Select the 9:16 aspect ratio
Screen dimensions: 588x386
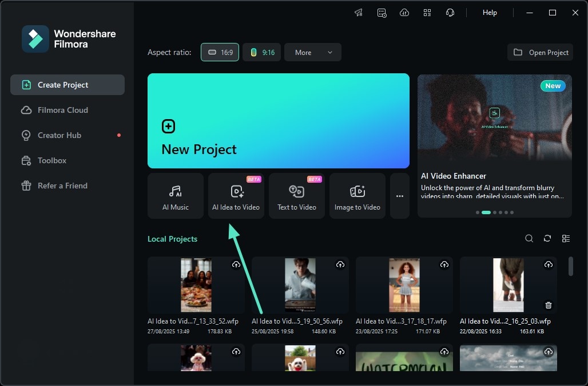262,52
